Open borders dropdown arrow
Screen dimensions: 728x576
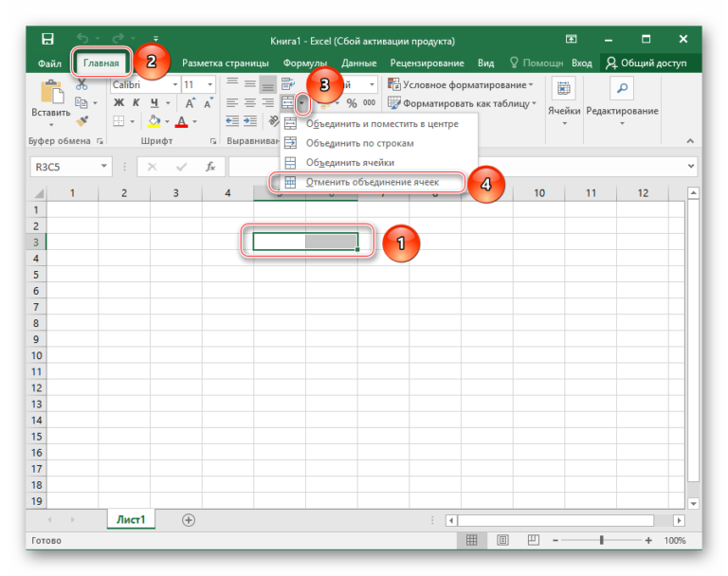pyautogui.click(x=133, y=121)
